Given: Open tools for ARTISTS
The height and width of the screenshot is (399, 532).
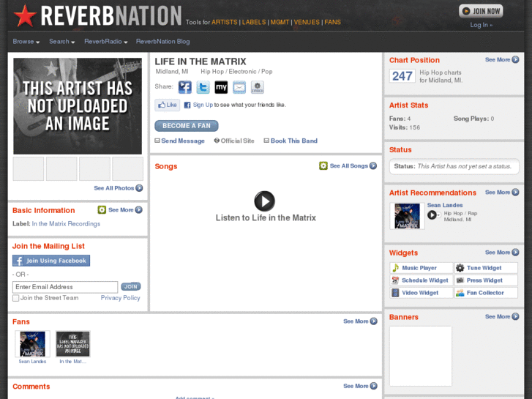Looking at the screenshot, I should coord(224,22).
